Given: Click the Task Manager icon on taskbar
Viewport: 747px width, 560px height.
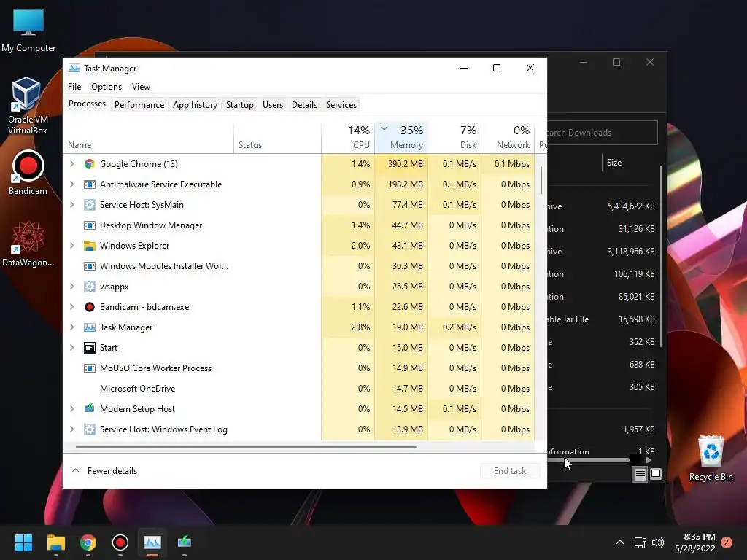Looking at the screenshot, I should [152, 542].
